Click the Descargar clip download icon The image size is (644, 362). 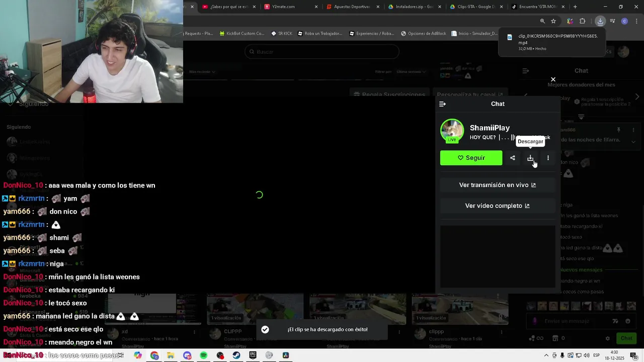(x=530, y=158)
